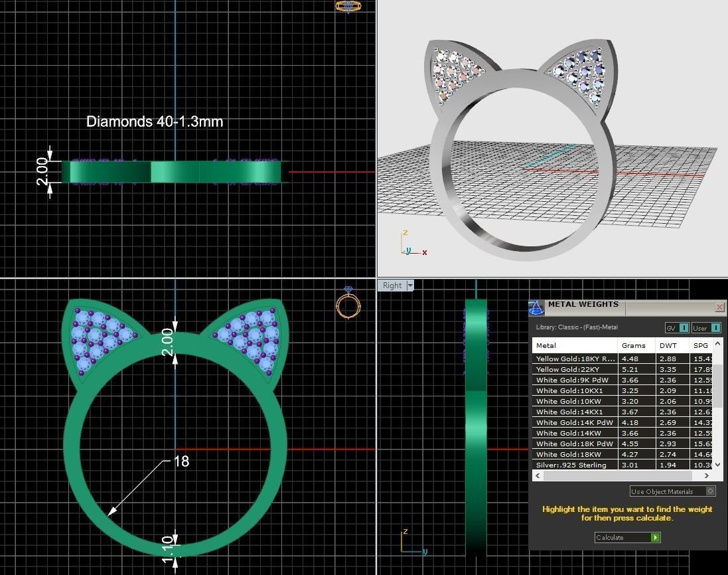This screenshot has width=728, height=575.
Task: Select the White Gold:14KW row
Action: point(622,433)
